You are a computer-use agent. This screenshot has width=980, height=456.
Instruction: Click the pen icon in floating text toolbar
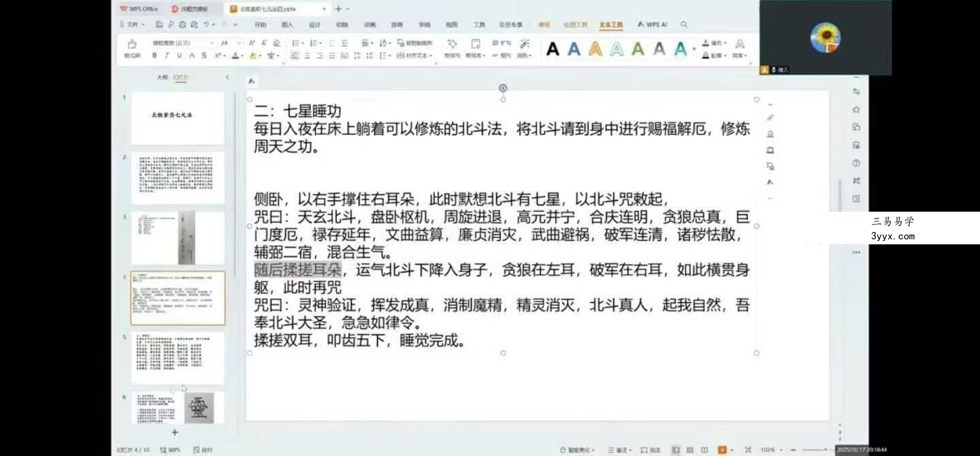(x=770, y=118)
